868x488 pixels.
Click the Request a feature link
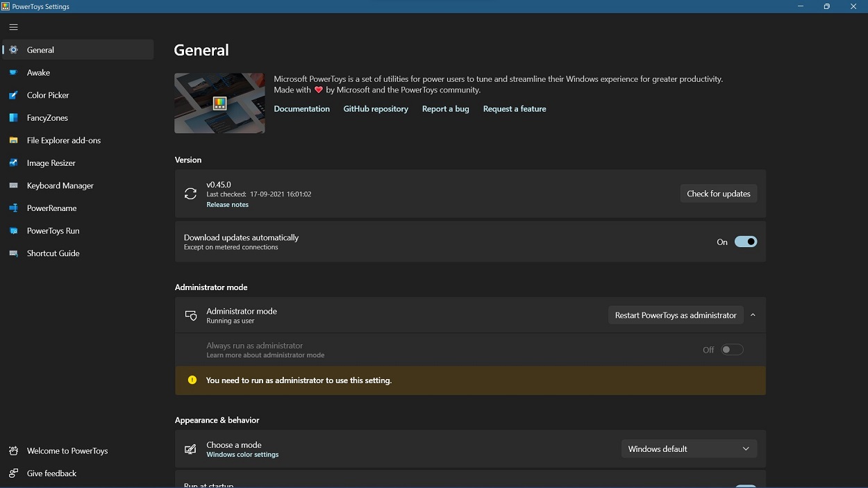pos(515,109)
